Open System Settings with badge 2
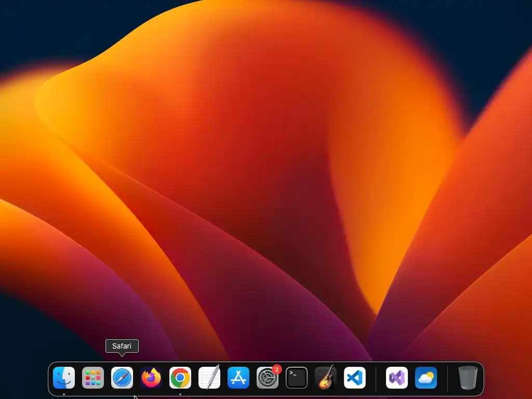This screenshot has height=399, width=532. click(x=268, y=378)
